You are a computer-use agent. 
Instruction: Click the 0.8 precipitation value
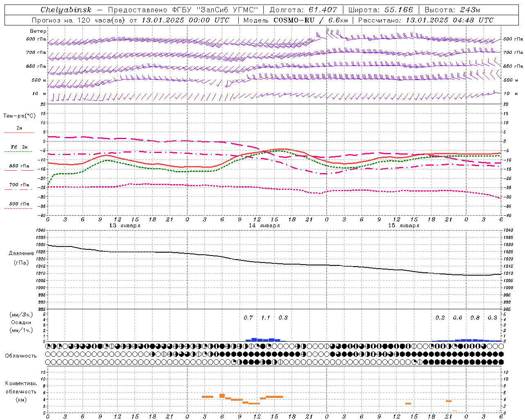tap(475, 317)
